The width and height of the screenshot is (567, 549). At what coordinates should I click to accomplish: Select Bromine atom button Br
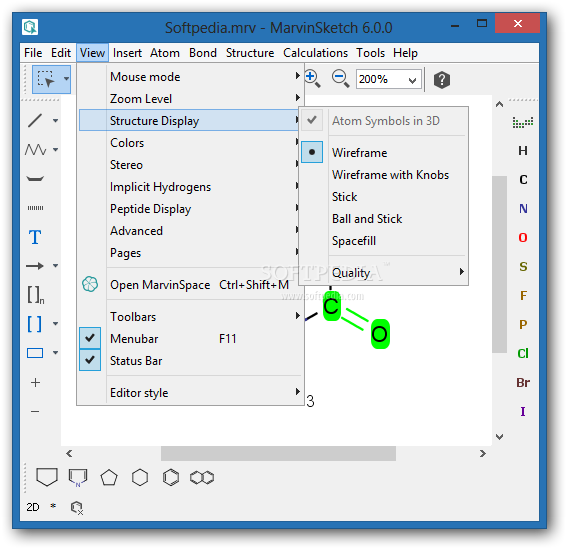pos(523,382)
